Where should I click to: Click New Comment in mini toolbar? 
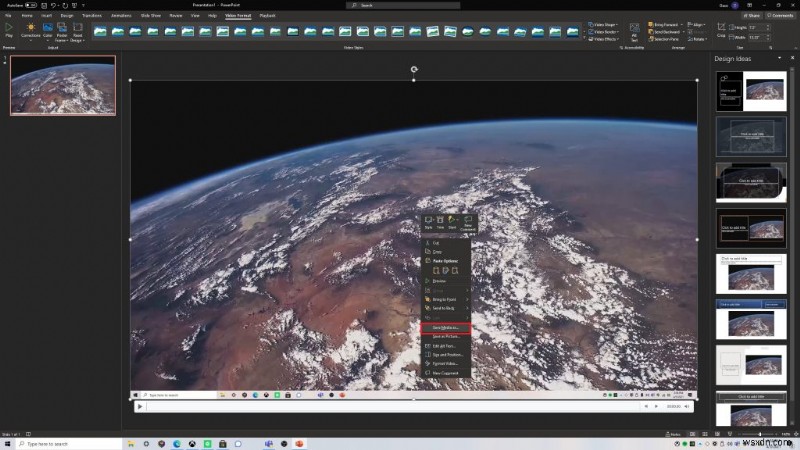pyautogui.click(x=468, y=223)
